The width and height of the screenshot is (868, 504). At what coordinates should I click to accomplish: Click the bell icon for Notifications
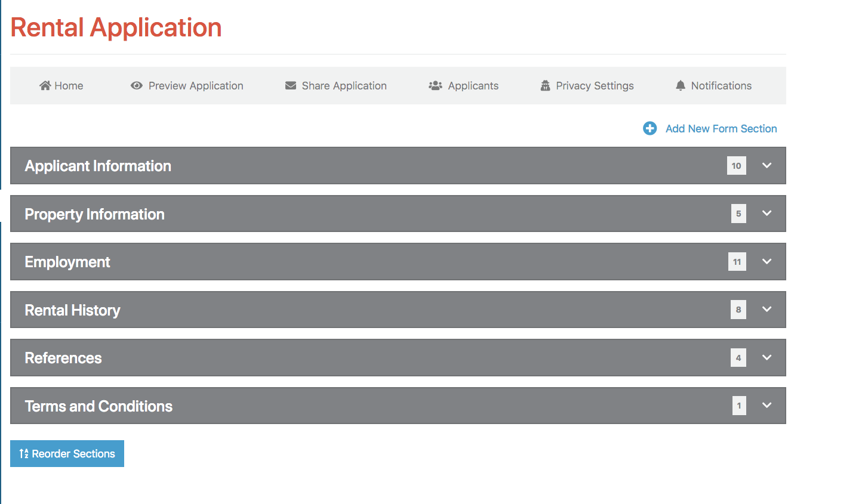point(681,85)
